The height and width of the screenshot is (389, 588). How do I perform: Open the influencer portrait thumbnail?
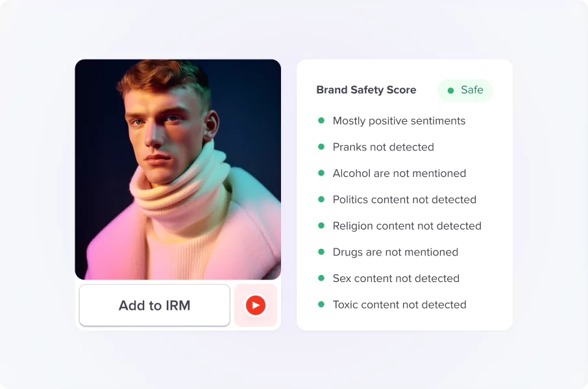pos(178,169)
